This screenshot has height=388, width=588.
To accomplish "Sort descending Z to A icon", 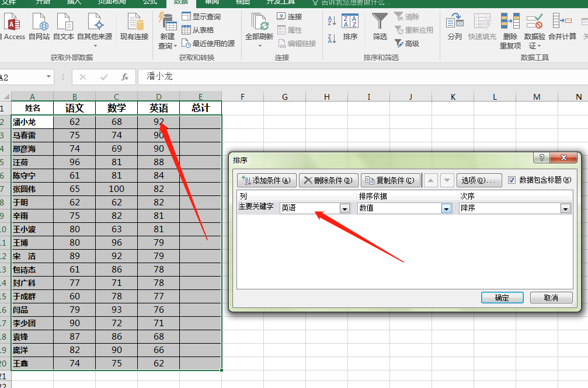I will 332,39.
